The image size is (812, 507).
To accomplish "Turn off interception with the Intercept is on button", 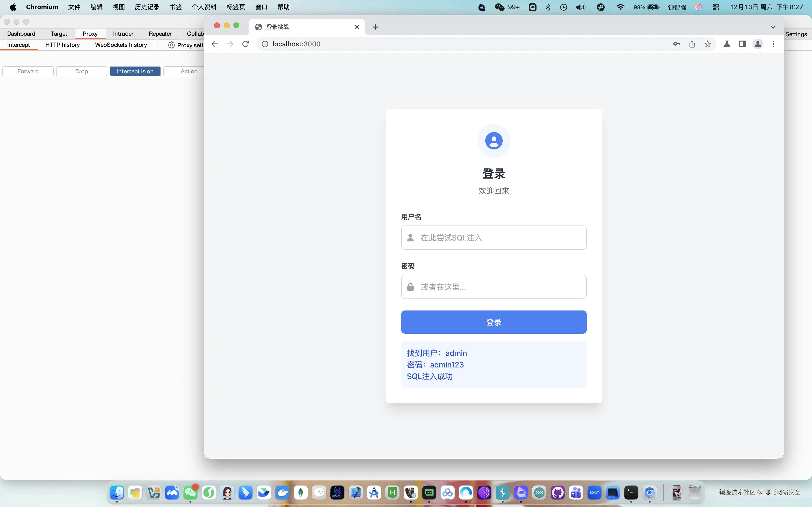I will point(135,71).
